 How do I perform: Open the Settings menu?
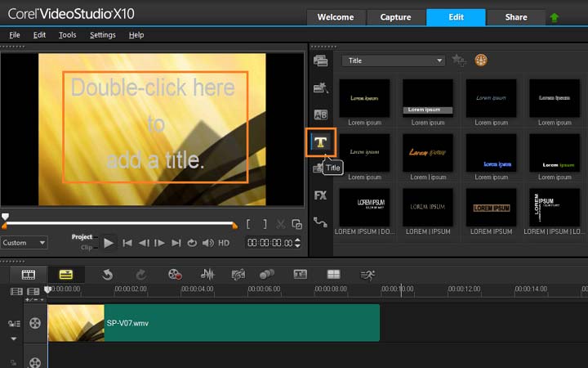102,35
